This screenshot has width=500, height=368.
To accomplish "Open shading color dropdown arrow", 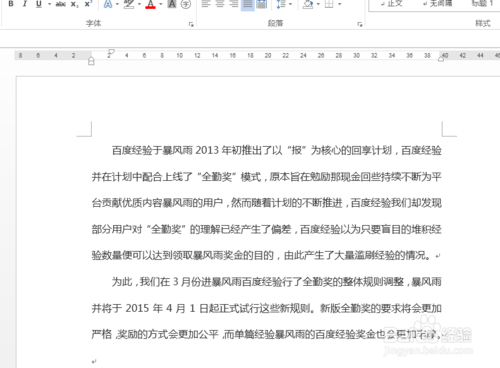I will (x=318, y=4).
